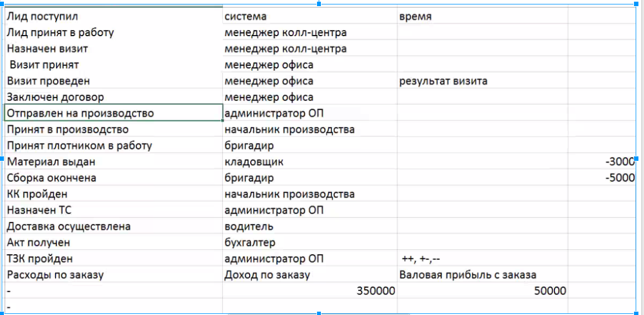644x315 pixels.
Task: Select the "бухгалтер" cell
Action: [x=309, y=243]
